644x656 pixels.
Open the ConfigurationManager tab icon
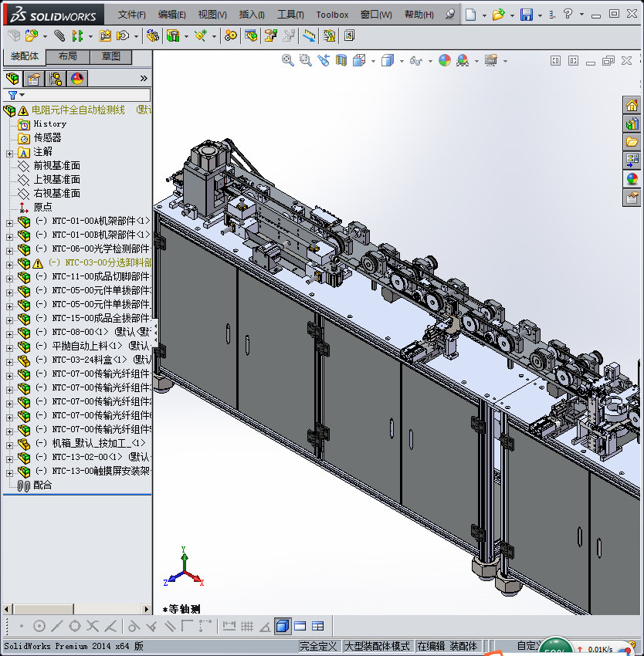click(x=56, y=78)
